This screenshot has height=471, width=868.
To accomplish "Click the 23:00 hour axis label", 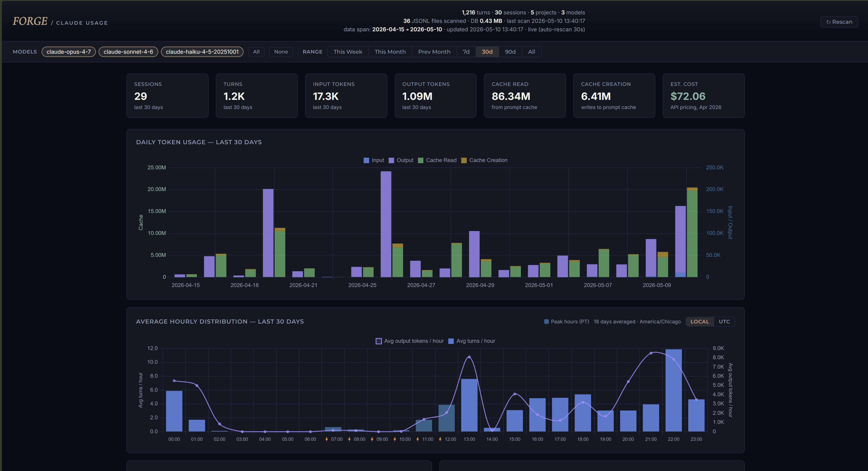I will [x=696, y=439].
